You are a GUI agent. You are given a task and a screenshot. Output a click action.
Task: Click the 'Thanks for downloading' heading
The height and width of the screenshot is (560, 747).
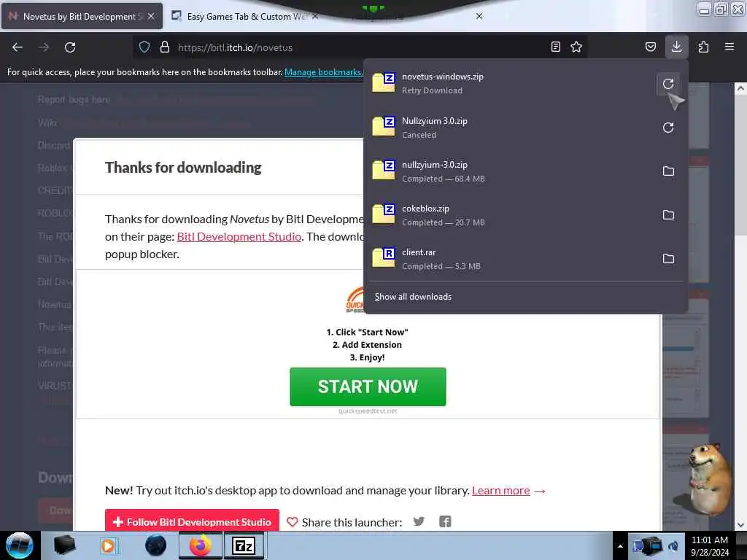183,168
